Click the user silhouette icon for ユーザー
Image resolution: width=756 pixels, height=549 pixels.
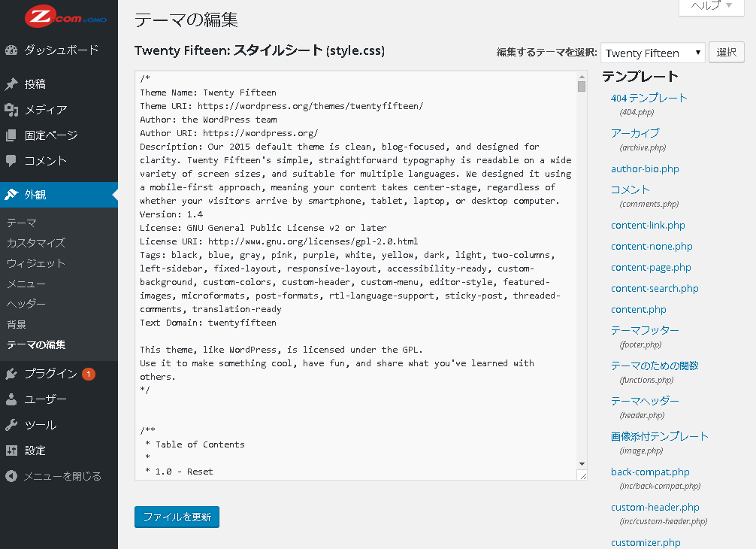11,399
